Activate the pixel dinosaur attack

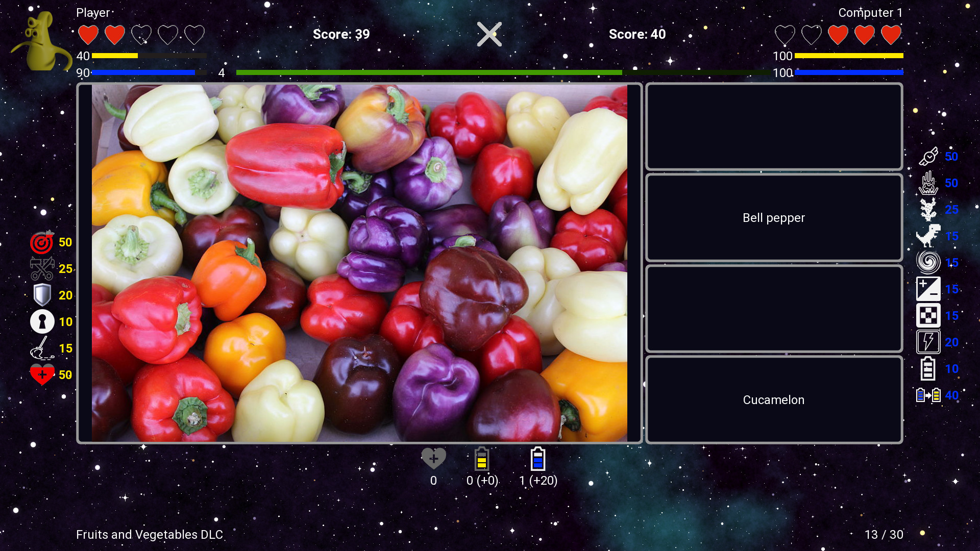click(x=928, y=236)
